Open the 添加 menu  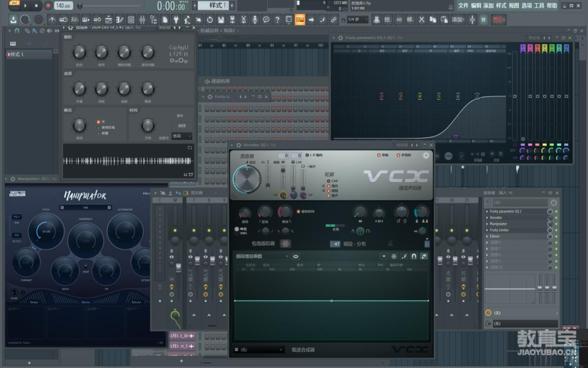tap(488, 5)
